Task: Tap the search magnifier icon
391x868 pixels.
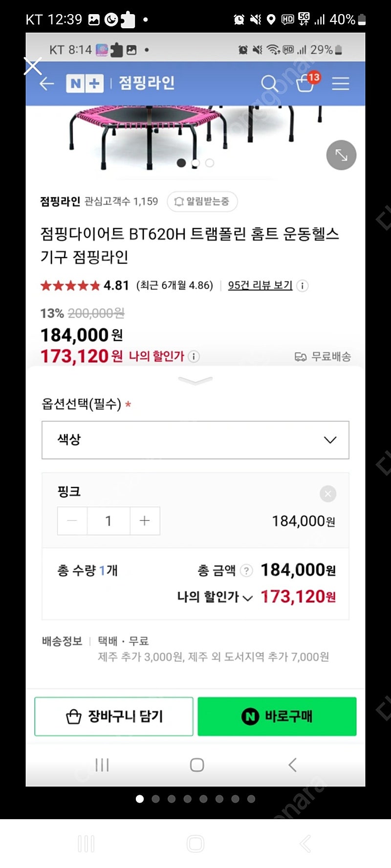Action: 269,83
